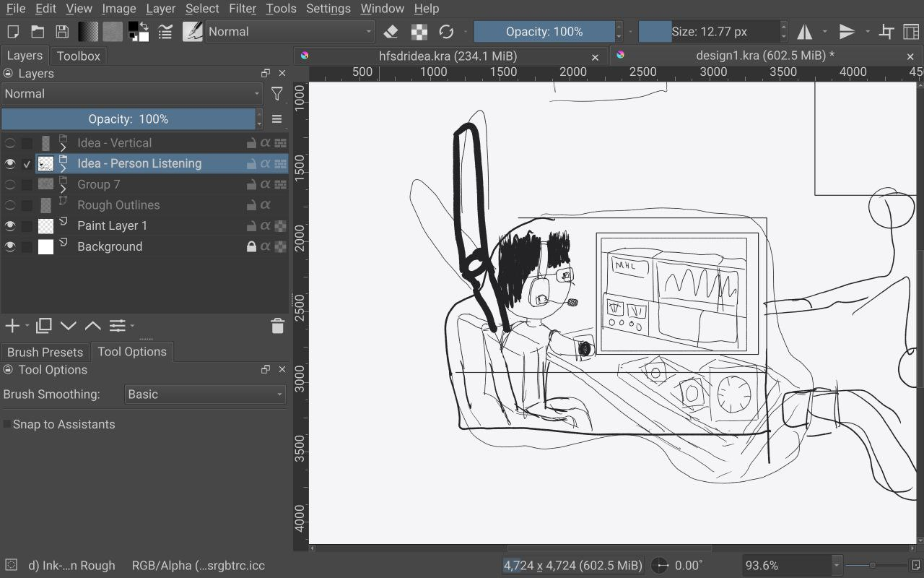The width and height of the screenshot is (924, 578).
Task: Toggle eraser mode
Action: [391, 32]
